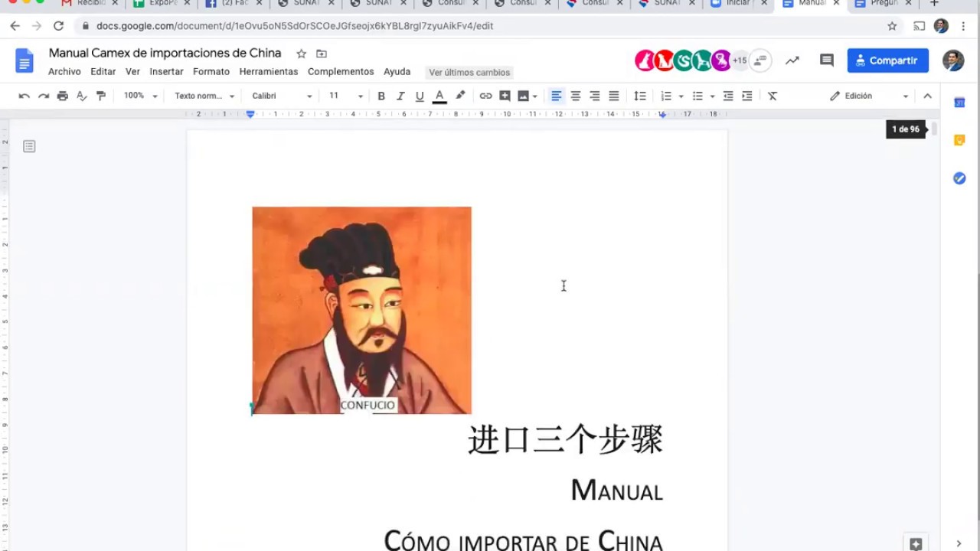Viewport: 980px width, 551px height.
Task: Align text to the left
Action: (x=557, y=96)
